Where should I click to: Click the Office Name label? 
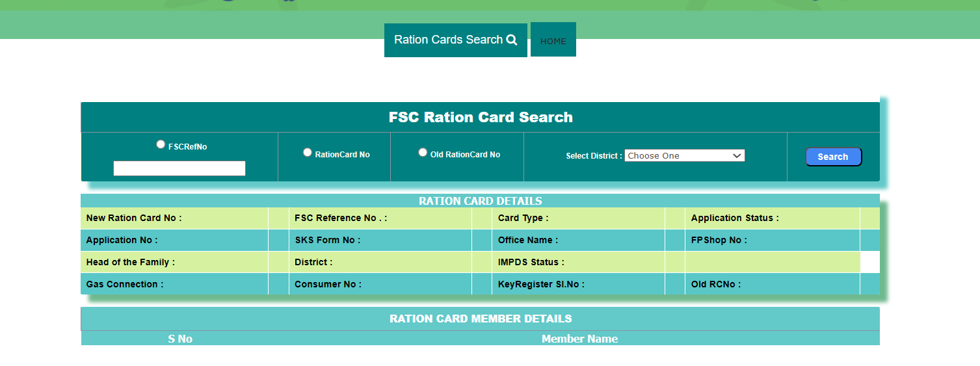click(x=528, y=240)
